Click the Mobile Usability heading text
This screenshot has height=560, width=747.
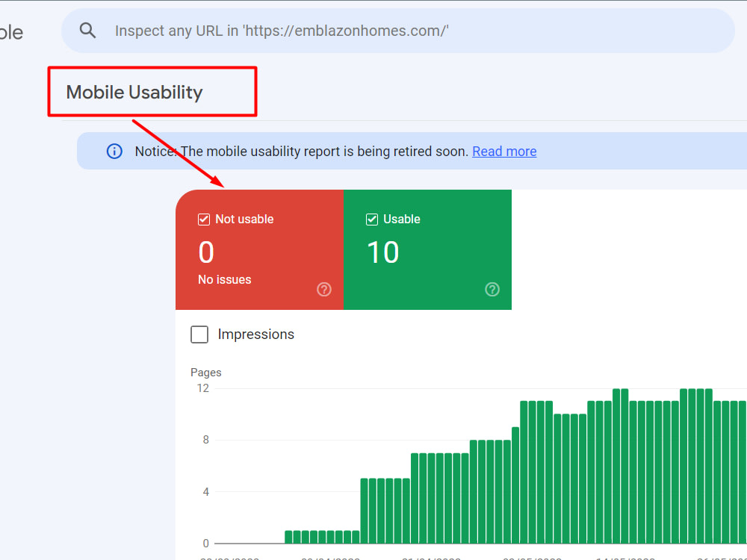(x=134, y=92)
